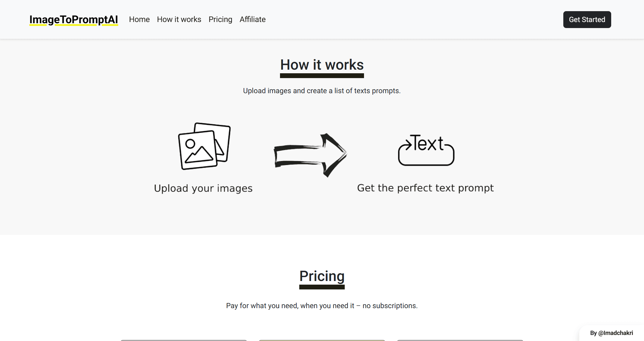Open the Affiliate nav link
The height and width of the screenshot is (341, 644).
(252, 20)
